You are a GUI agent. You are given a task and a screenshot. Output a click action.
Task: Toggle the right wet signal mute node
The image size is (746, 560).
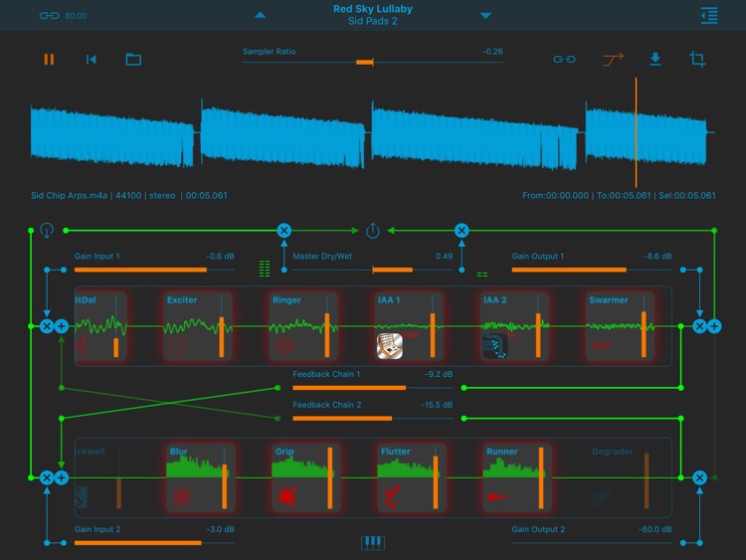(x=462, y=231)
